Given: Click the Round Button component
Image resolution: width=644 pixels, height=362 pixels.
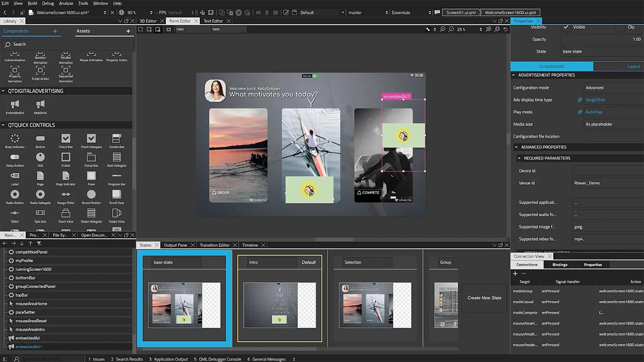Looking at the screenshot, I should (x=91, y=194).
